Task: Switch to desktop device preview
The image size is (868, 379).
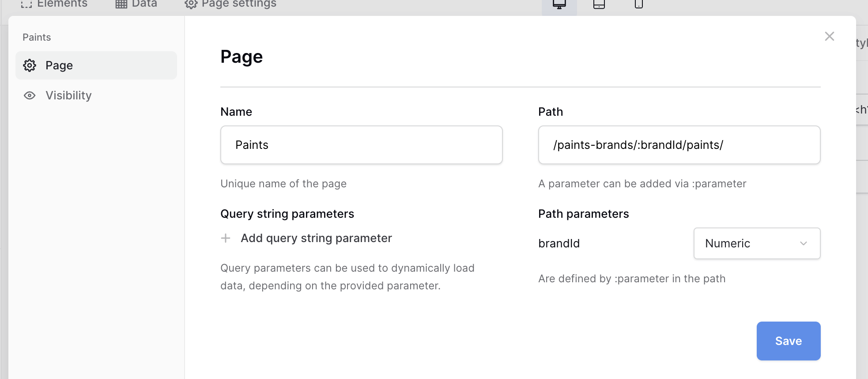Action: tap(559, 5)
